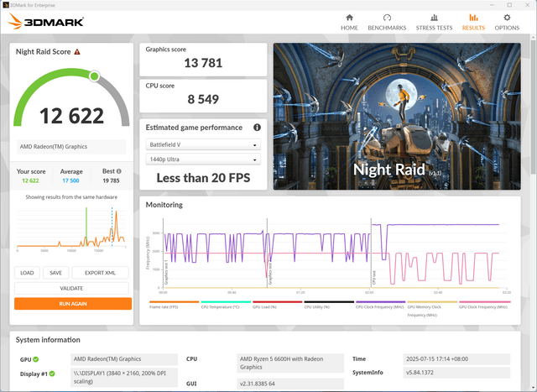Go to the Benchmarks tab
Viewport: 537px width, 392px height.
coord(387,23)
